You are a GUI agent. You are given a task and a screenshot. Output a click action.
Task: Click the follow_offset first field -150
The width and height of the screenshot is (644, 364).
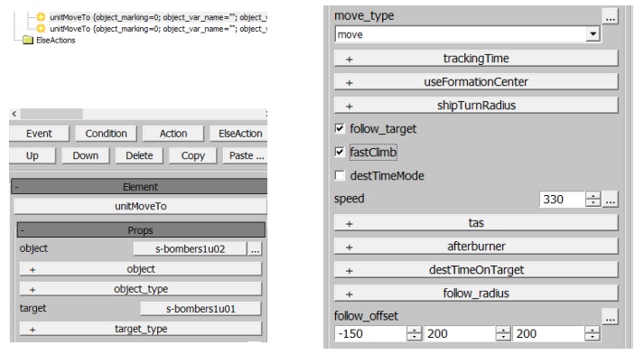coord(370,333)
